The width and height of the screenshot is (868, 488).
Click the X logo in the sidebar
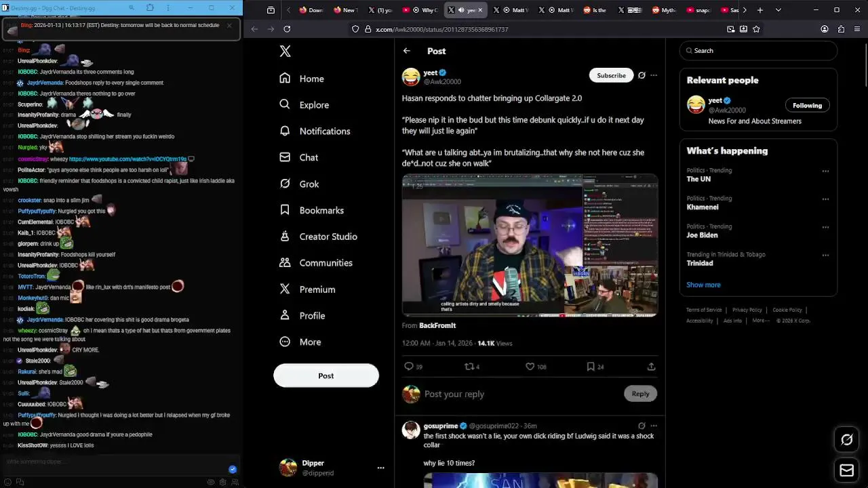click(285, 52)
